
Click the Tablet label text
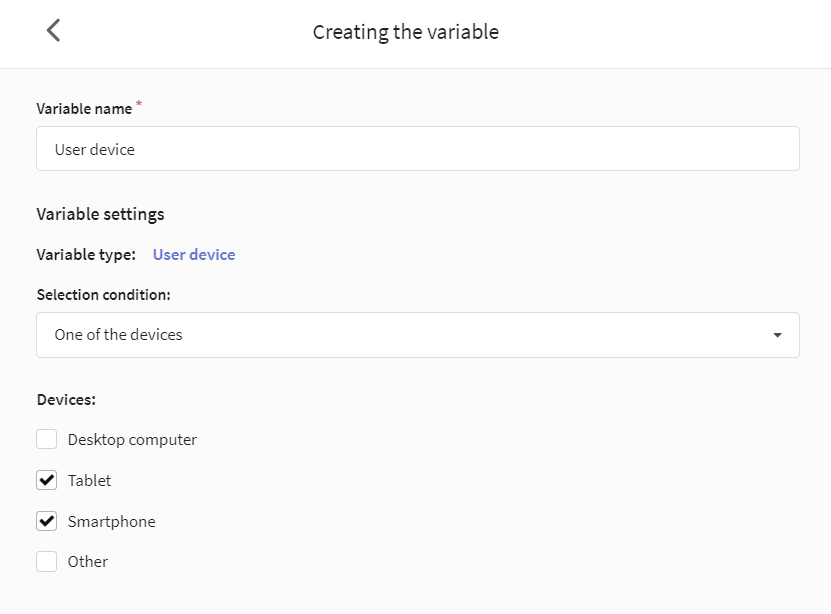[90, 480]
